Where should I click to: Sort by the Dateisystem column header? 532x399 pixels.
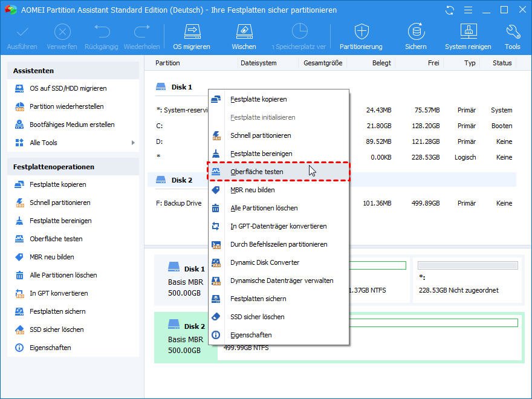(259, 63)
